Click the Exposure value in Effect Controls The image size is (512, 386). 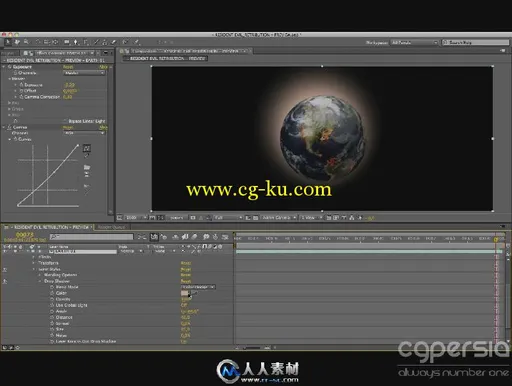coord(69,85)
